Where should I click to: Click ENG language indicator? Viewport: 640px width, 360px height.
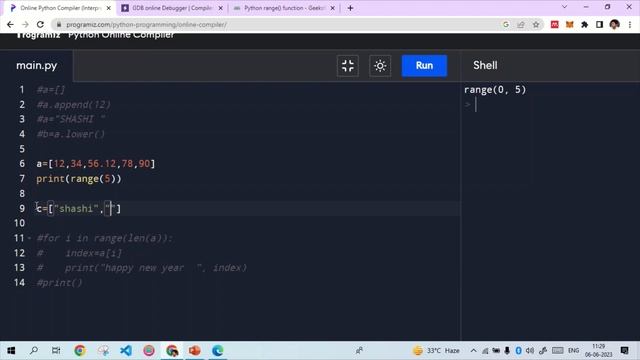click(573, 350)
